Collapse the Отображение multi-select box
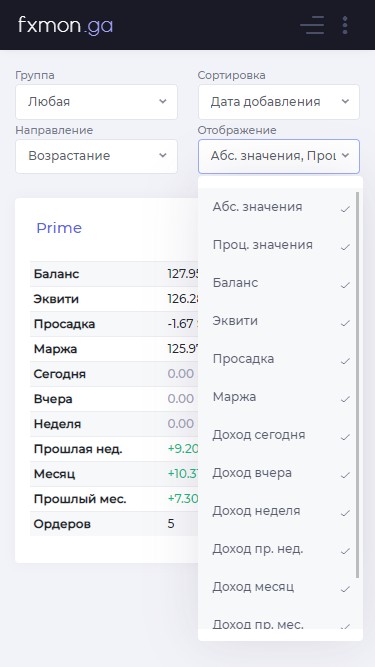This screenshot has width=375, height=667. pyautogui.click(x=279, y=156)
